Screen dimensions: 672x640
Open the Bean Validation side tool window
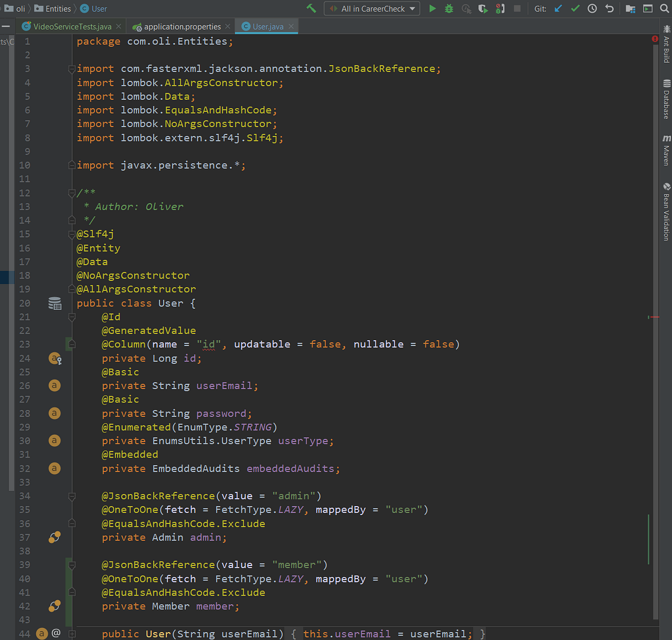pyautogui.click(x=666, y=212)
